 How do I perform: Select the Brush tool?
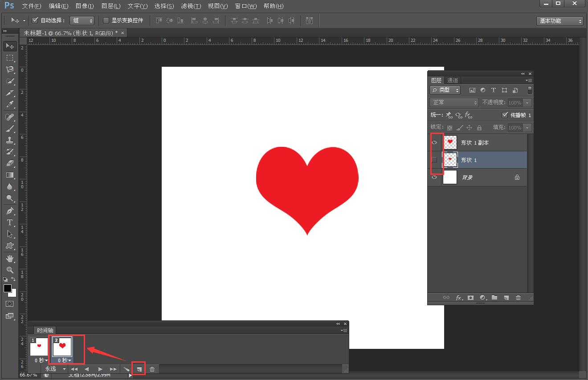[x=10, y=128]
